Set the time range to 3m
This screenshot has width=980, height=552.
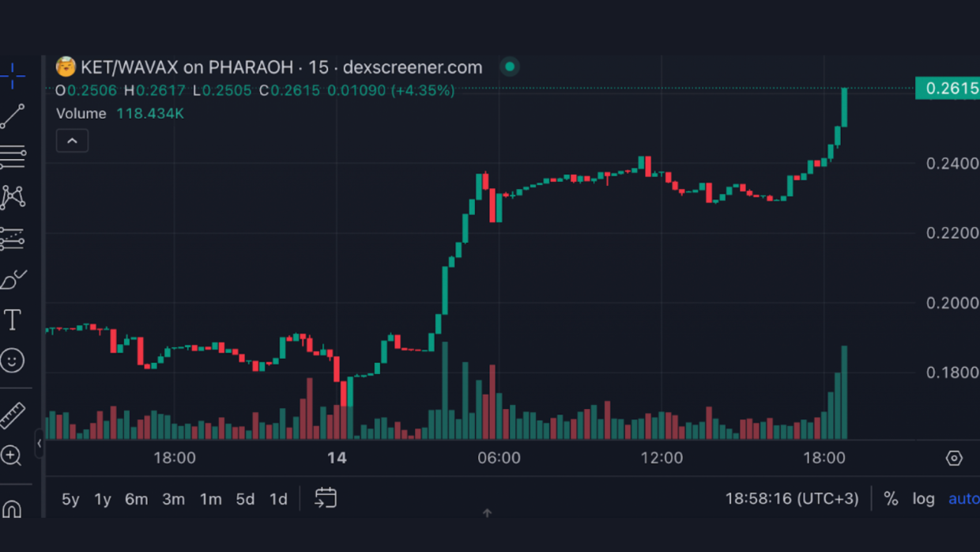coord(173,499)
